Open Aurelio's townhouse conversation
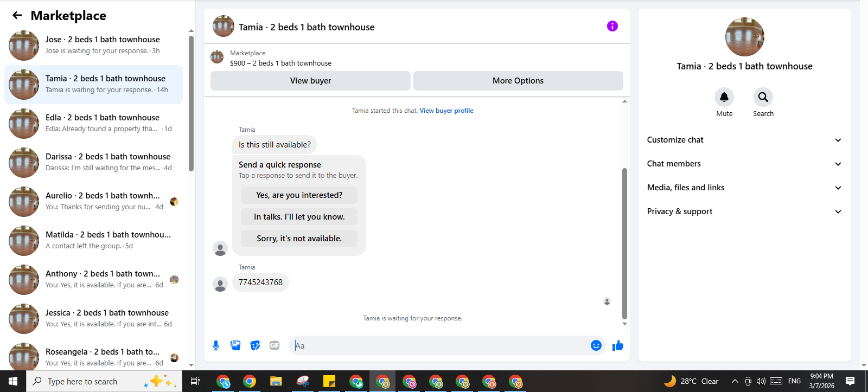The height and width of the screenshot is (392, 868). click(x=93, y=202)
